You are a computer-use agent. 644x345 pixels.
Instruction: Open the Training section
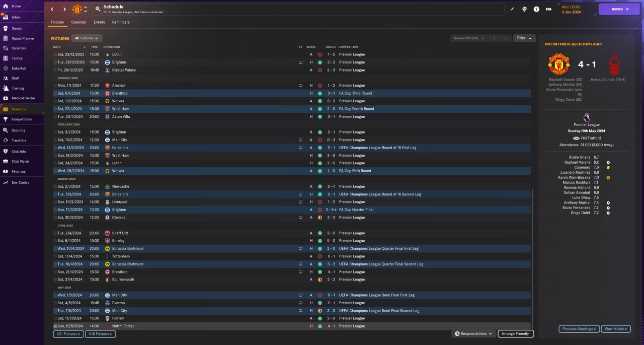(x=18, y=88)
